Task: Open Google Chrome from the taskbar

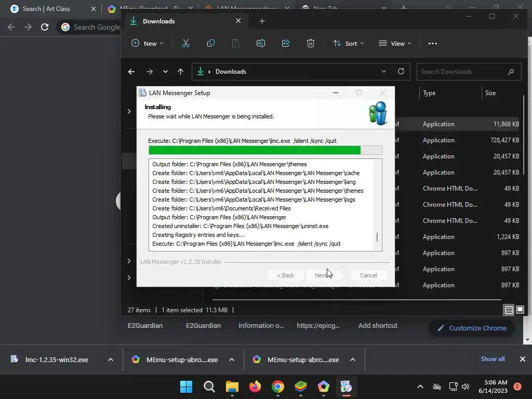Action: tap(278, 387)
